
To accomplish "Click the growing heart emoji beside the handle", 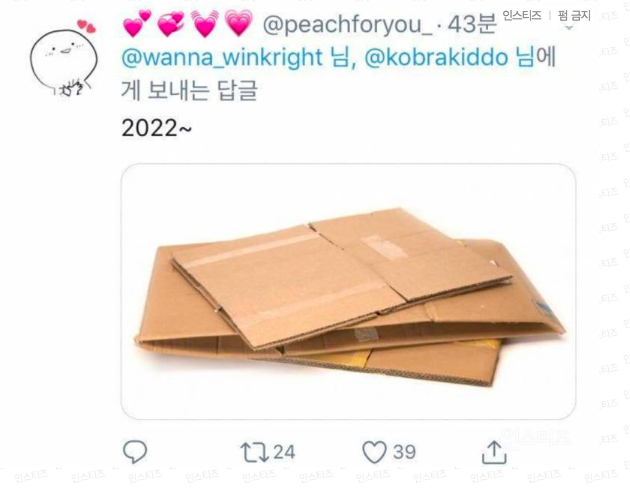I will click(x=239, y=23).
